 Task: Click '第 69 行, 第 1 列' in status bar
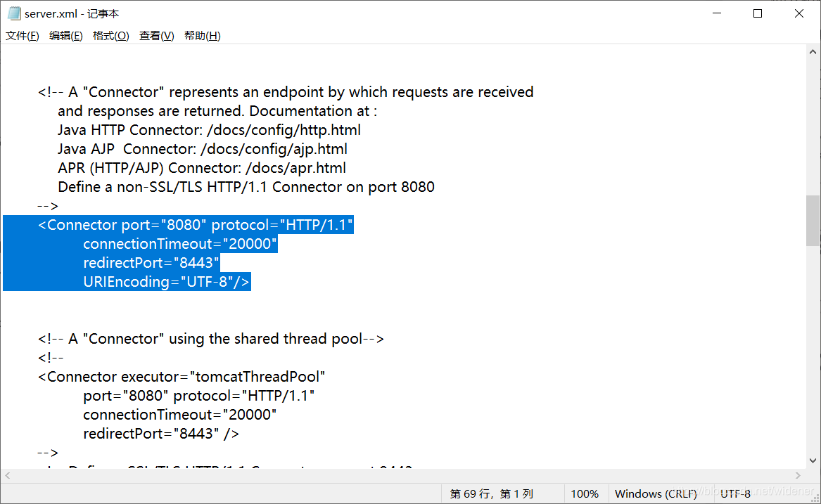click(x=491, y=493)
